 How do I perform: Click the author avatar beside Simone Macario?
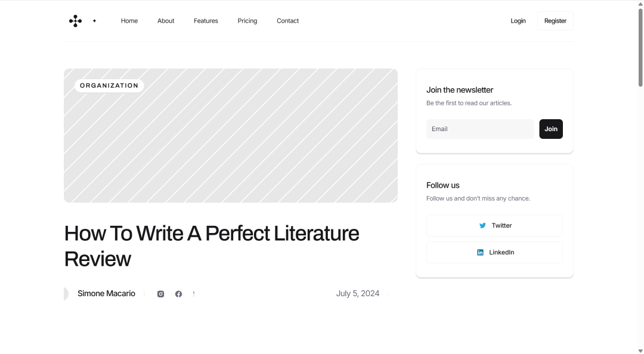(66, 294)
